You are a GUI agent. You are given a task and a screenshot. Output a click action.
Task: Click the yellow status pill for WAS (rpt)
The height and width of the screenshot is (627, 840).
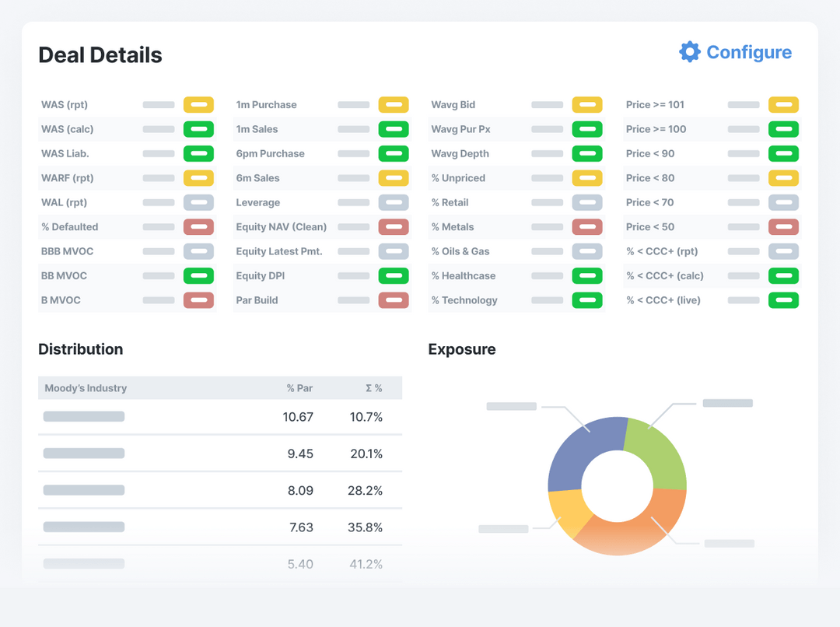click(x=198, y=104)
